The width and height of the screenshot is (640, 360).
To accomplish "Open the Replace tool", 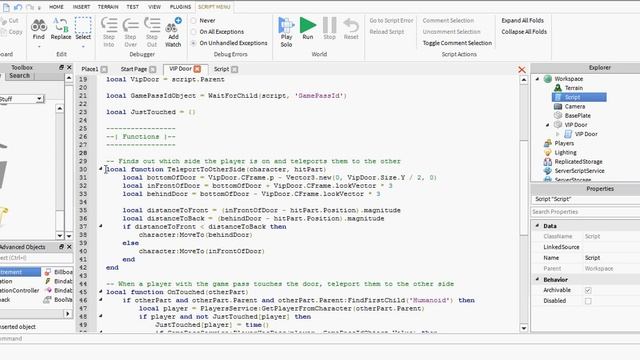I will (61, 29).
